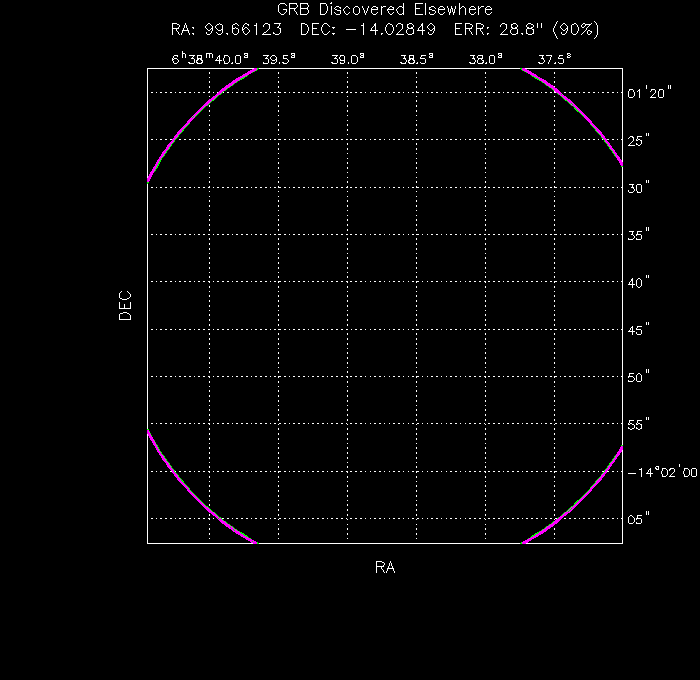This screenshot has height=680, width=700.
Task: Click the 35" DEC tick label
Action: (x=638, y=235)
